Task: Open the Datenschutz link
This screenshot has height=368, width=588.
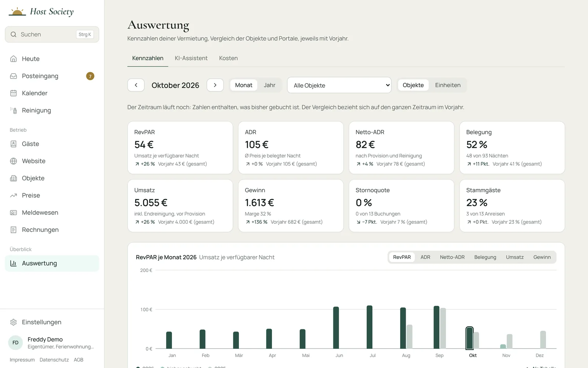Action: 54,360
